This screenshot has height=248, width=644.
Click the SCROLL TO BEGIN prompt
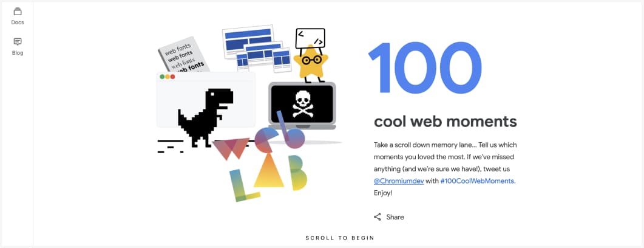[340, 238]
